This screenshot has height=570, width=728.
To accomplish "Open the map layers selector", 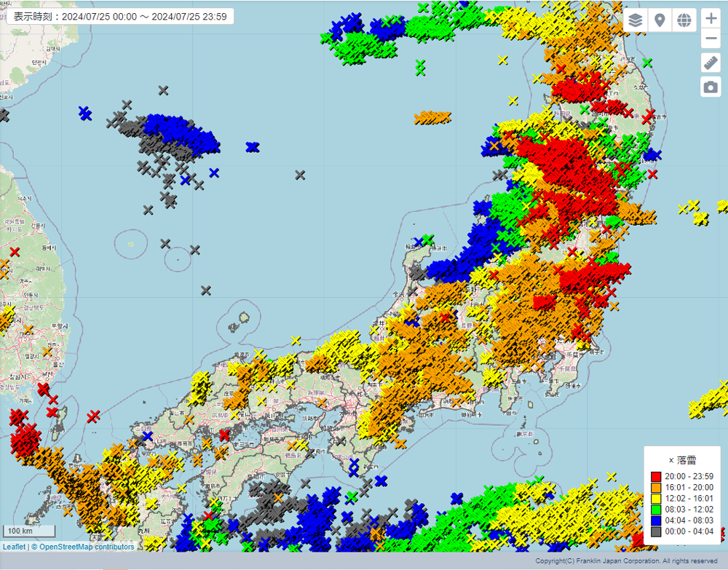I will (636, 20).
